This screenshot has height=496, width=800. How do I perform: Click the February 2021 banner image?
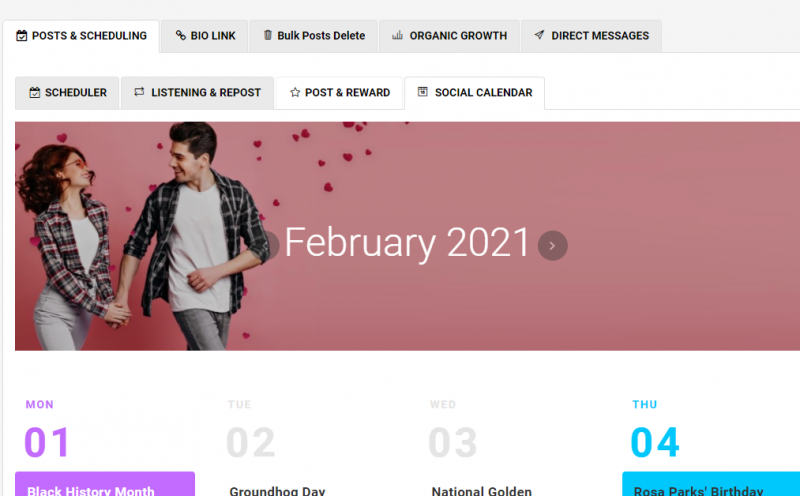pos(407,236)
